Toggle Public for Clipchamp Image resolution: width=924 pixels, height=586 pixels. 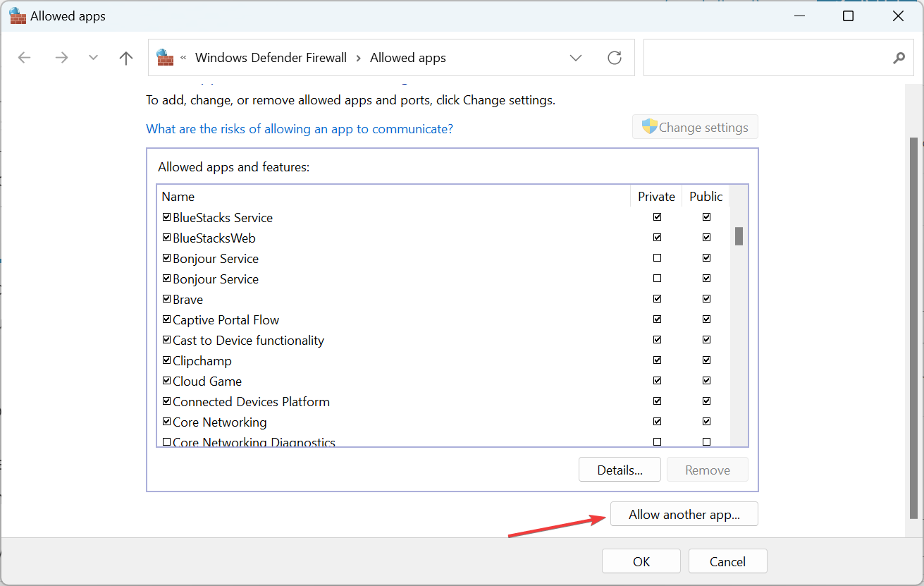point(706,360)
